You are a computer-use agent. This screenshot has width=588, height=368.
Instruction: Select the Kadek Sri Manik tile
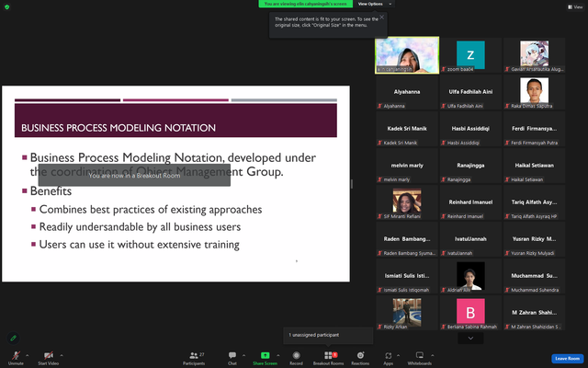pyautogui.click(x=407, y=129)
